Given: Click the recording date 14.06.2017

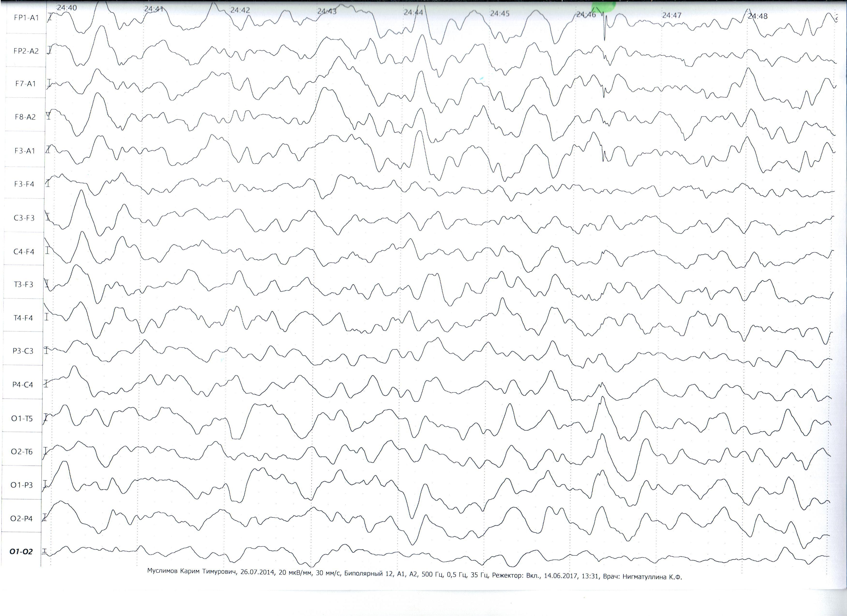Looking at the screenshot, I should click(561, 576).
